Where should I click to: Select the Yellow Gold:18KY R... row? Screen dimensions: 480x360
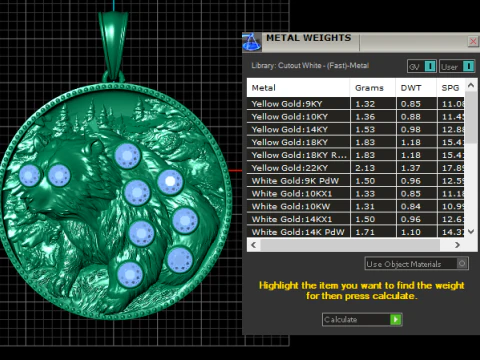coord(356,155)
